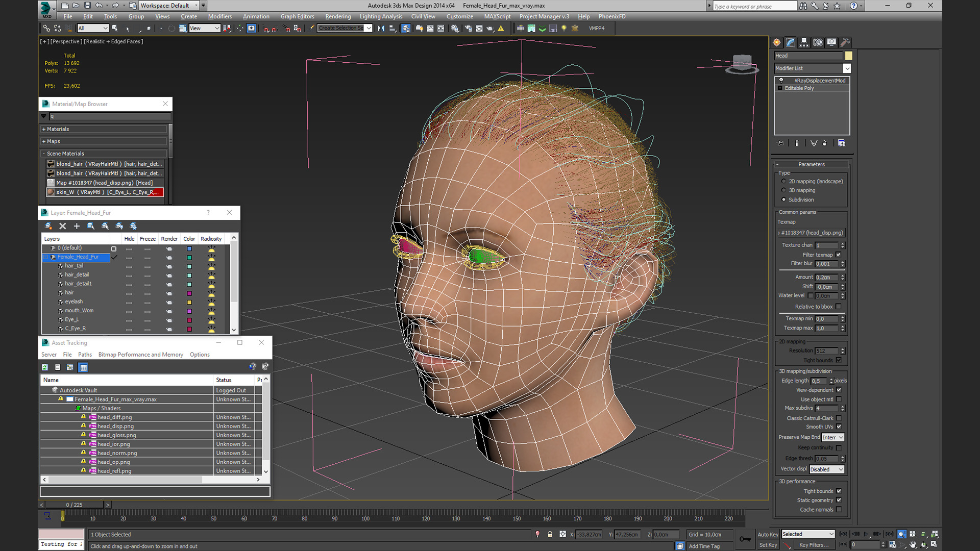Click the Set Keys large key icon
Screen dimensions: 980x551
point(745,539)
